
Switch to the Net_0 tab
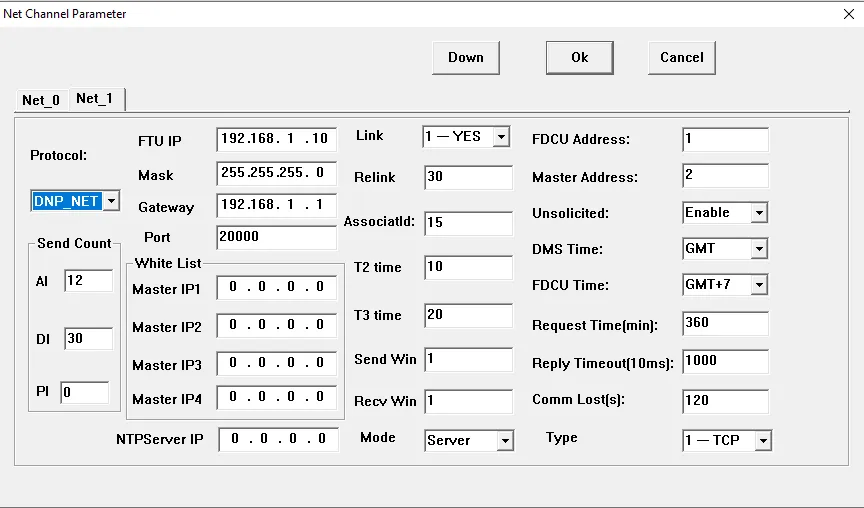tap(41, 100)
